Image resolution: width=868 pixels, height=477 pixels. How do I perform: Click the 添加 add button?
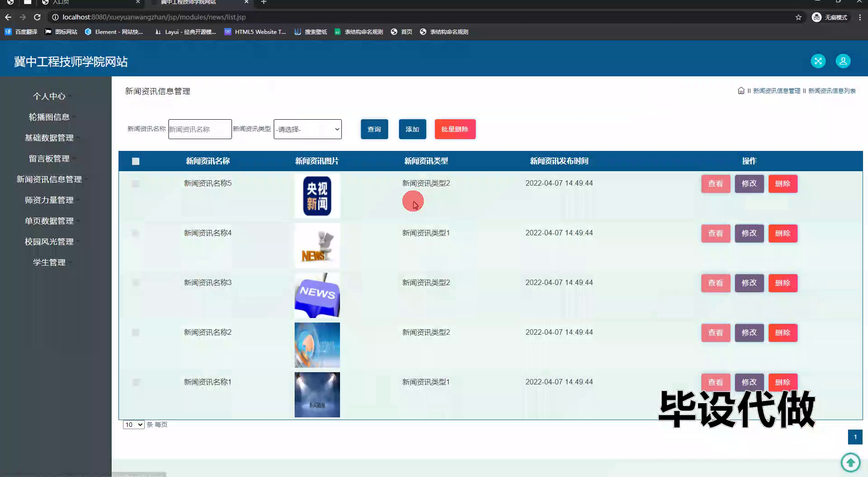click(x=412, y=129)
